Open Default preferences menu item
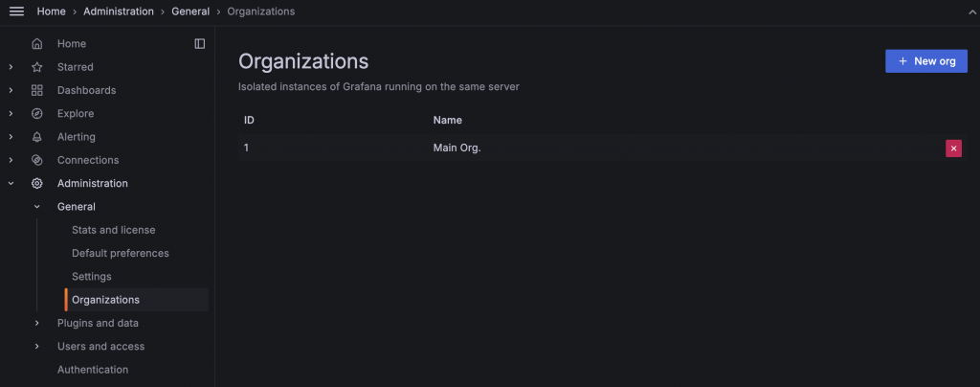980x387 pixels. (120, 253)
